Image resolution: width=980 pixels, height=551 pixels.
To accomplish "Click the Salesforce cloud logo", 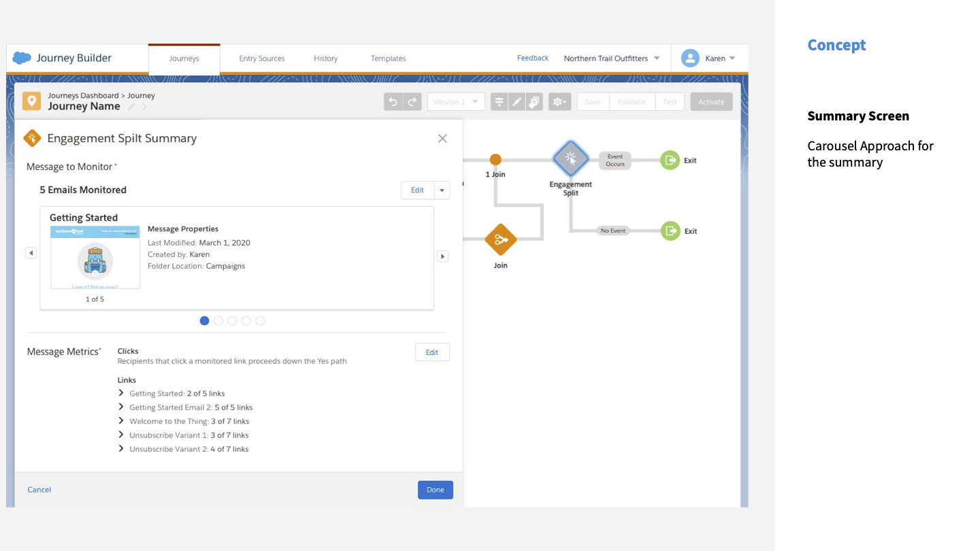I will 22,59.
